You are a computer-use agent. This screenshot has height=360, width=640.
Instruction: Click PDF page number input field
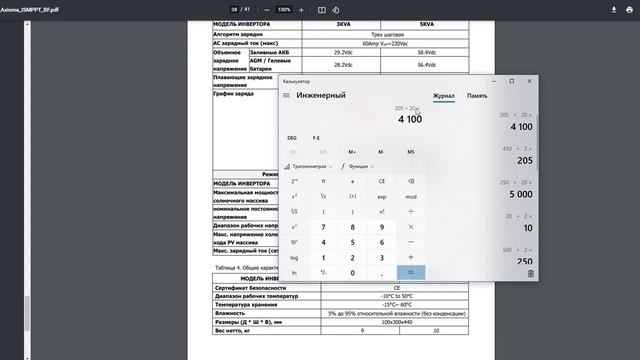point(234,9)
